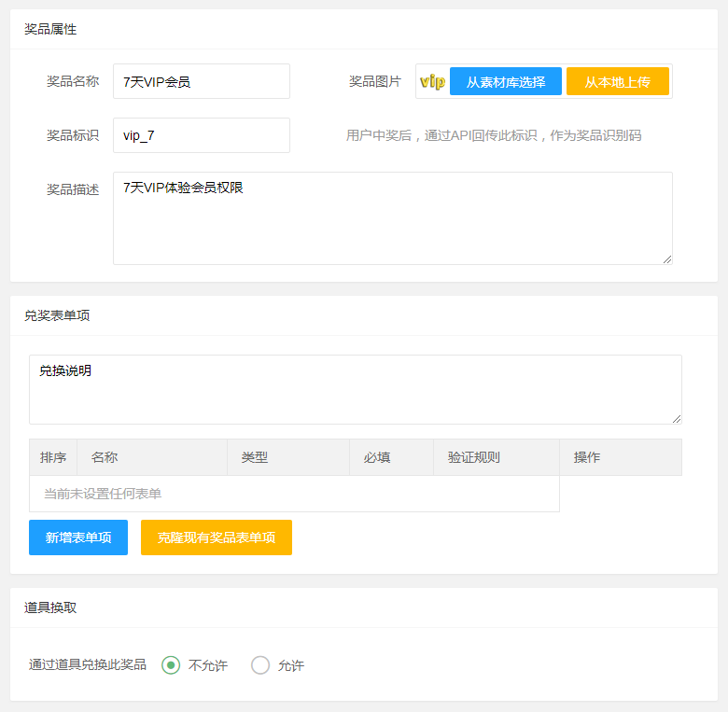
Task: Click the 奖品属性 section heading
Action: pos(50,29)
